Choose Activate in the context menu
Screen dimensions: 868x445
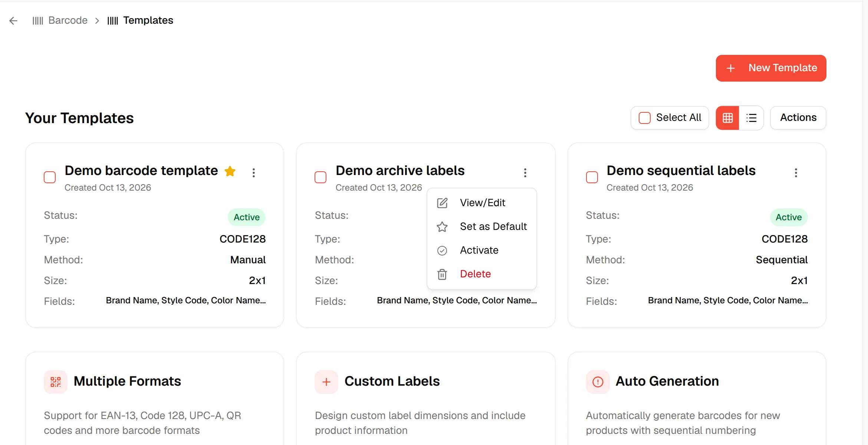pos(482,250)
